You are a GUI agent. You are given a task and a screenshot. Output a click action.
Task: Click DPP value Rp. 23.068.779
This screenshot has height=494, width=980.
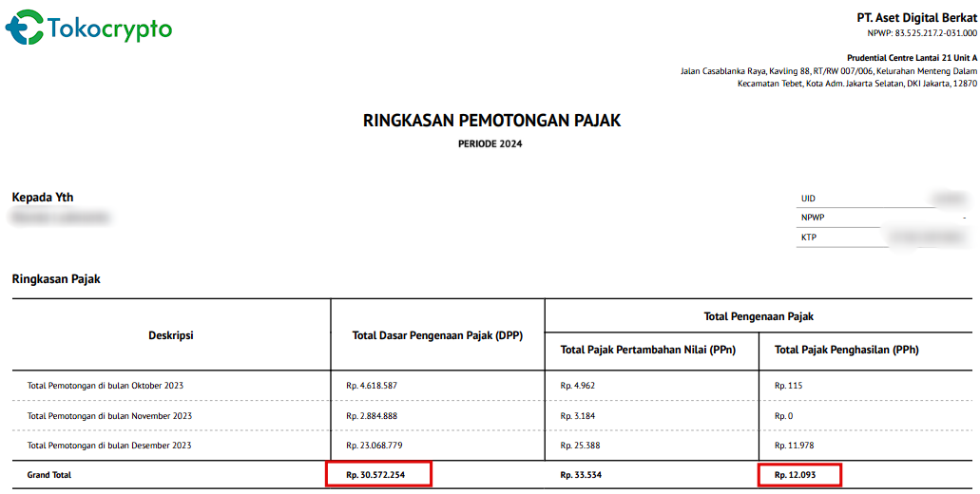coord(375,446)
